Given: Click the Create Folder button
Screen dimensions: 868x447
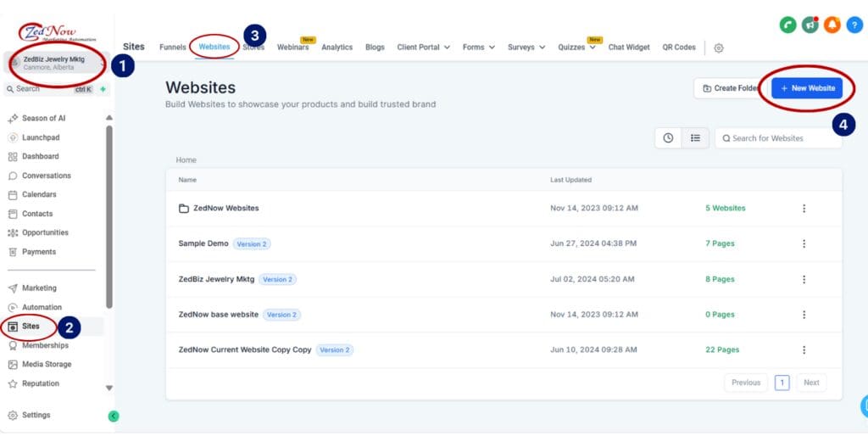Looking at the screenshot, I should point(730,88).
